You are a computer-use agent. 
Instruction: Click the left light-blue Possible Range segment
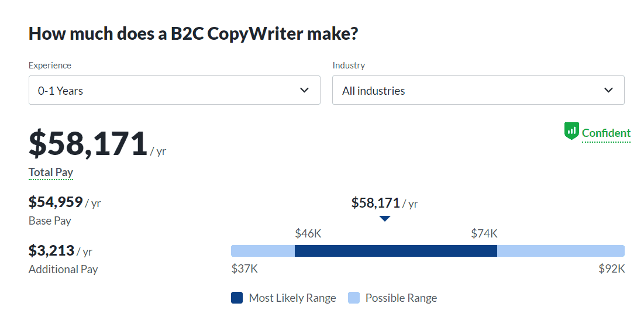pyautogui.click(x=263, y=251)
